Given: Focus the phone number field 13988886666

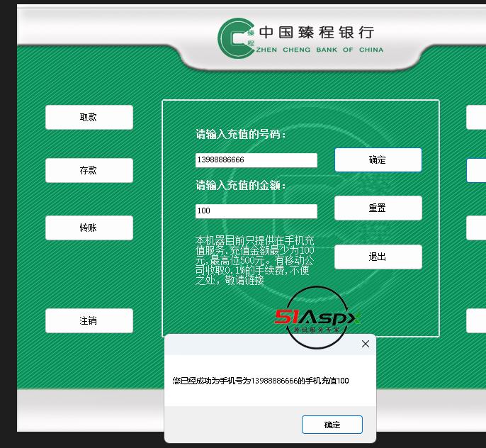Looking at the screenshot, I should (256, 160).
